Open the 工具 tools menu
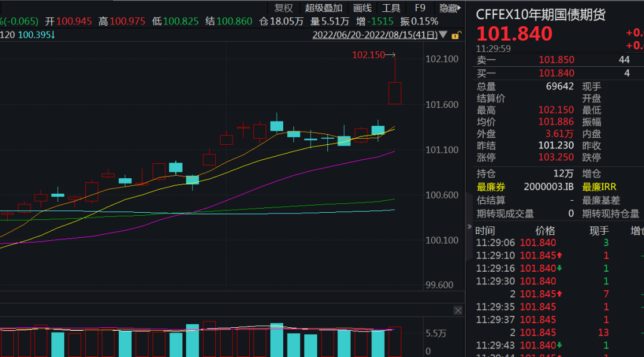644x357 pixels. [391, 8]
